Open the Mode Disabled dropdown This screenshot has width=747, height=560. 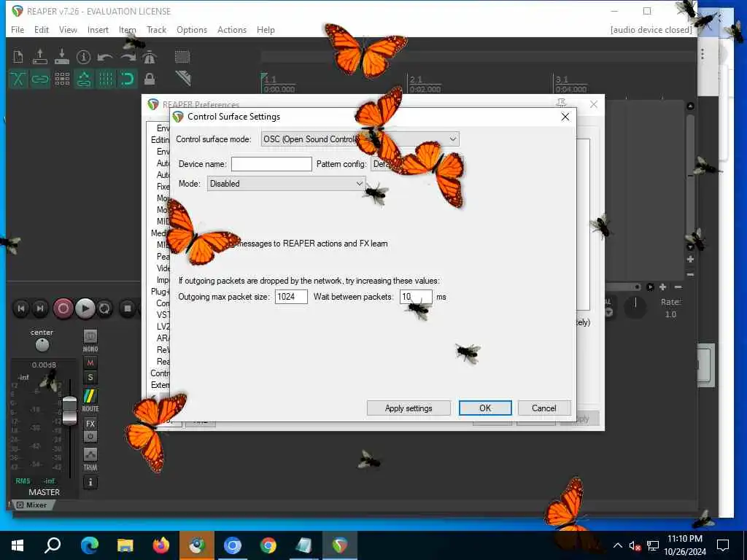286,184
